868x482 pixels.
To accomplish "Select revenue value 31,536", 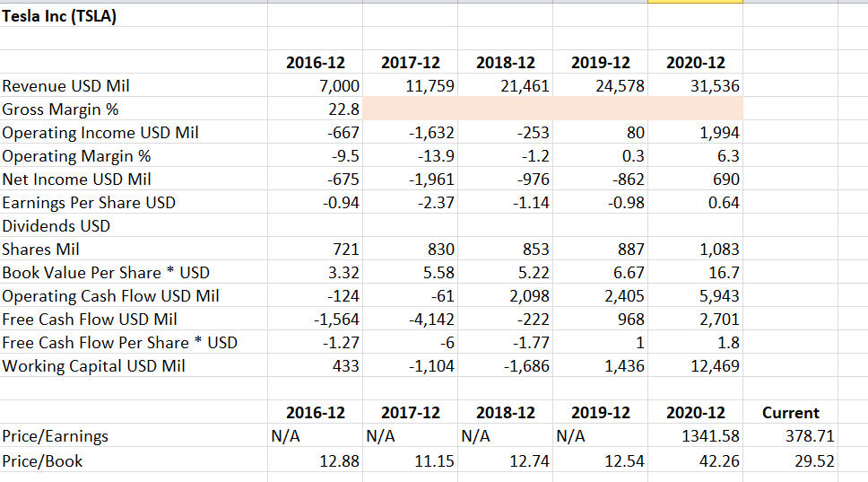I will [716, 86].
